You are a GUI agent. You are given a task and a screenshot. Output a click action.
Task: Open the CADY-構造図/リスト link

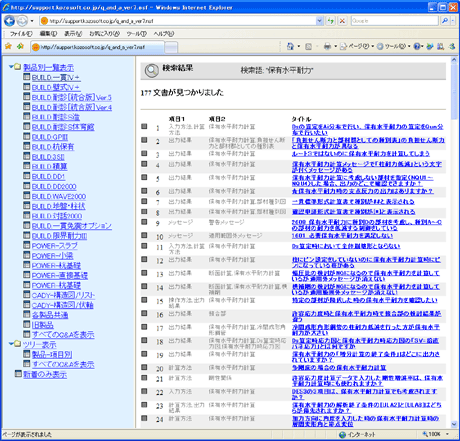pos(63,295)
